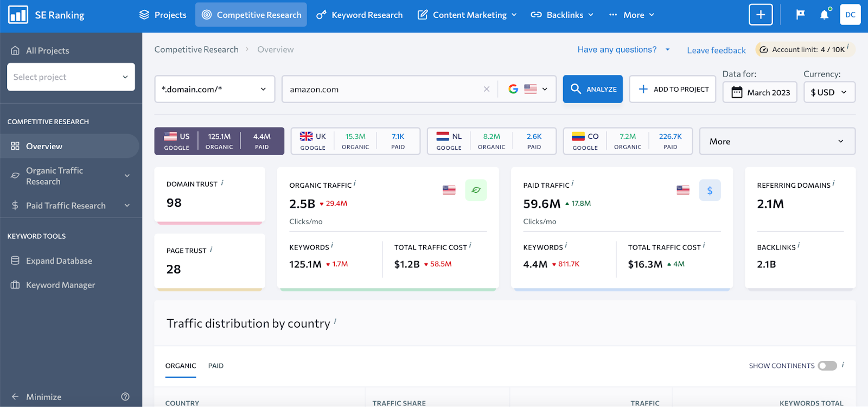Screen dimensions: 868x407
Task: Click Competitive Research breadcrumb link
Action: point(196,49)
